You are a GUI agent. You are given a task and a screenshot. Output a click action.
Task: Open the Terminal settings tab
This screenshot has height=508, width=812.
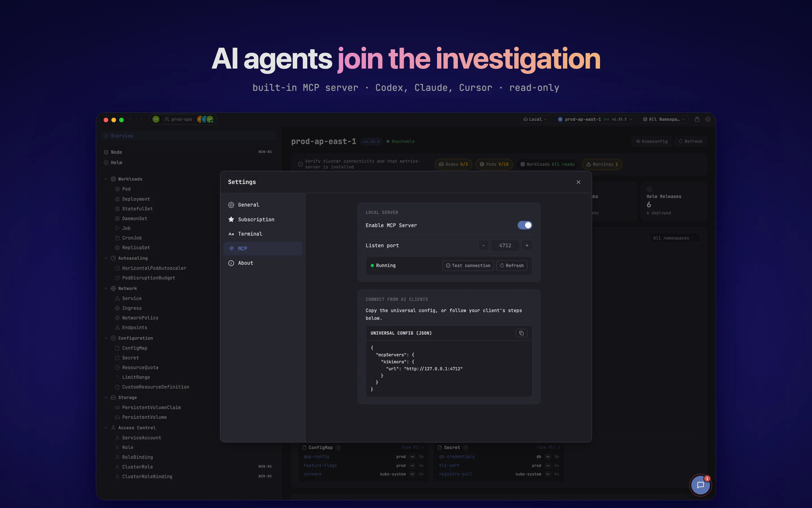tap(263, 234)
